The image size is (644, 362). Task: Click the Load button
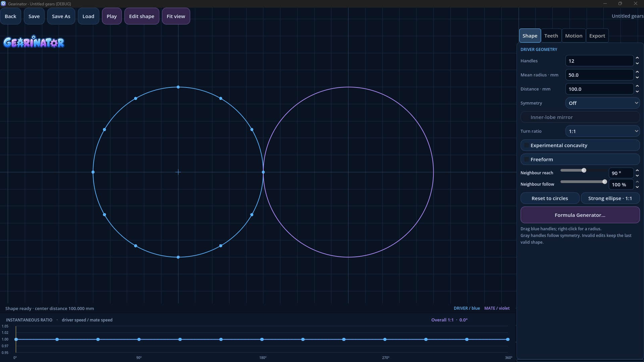tap(88, 16)
